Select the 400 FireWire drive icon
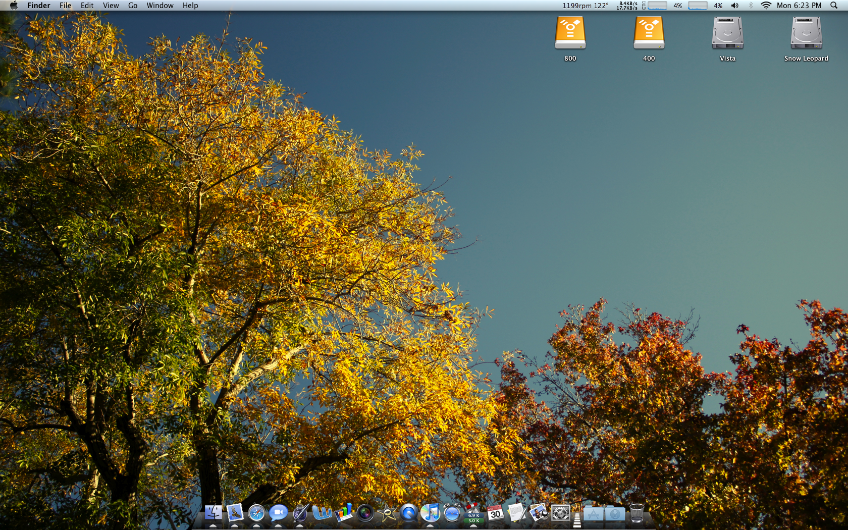The height and width of the screenshot is (530, 848). pyautogui.click(x=649, y=34)
